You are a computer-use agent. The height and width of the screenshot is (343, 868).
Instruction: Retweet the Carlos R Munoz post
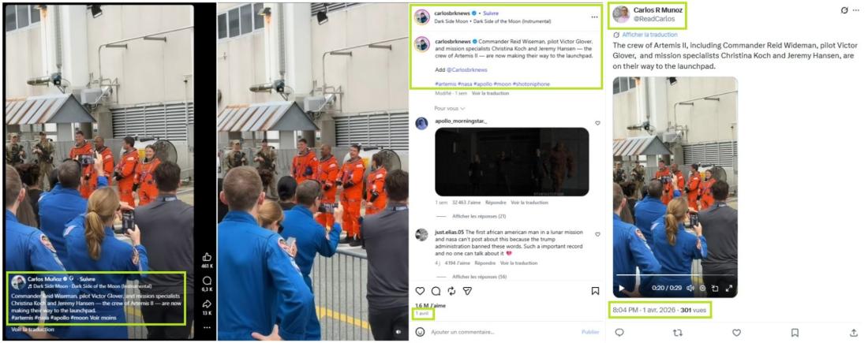pyautogui.click(x=678, y=333)
